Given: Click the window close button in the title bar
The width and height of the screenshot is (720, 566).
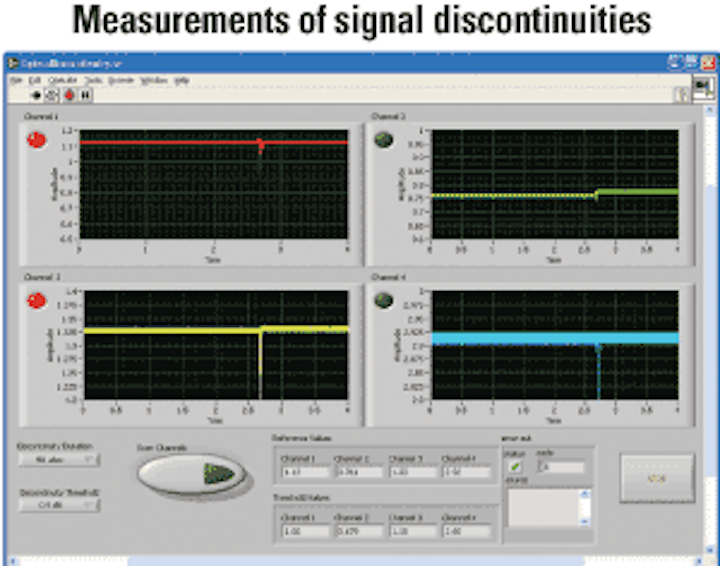Looking at the screenshot, I should coord(709,63).
